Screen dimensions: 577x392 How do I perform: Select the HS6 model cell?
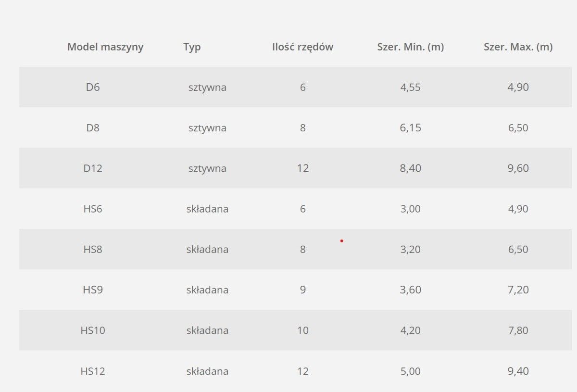click(x=93, y=209)
